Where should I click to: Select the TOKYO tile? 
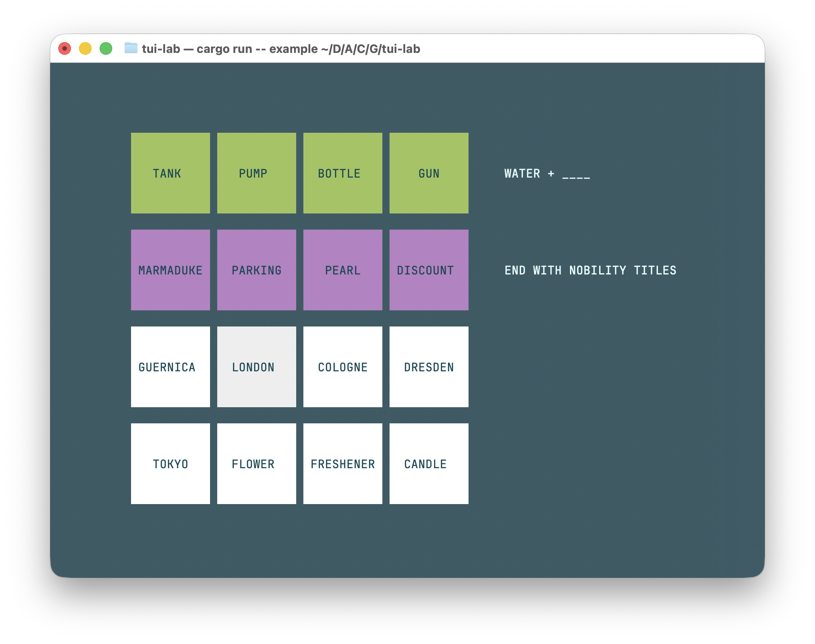pos(170,464)
